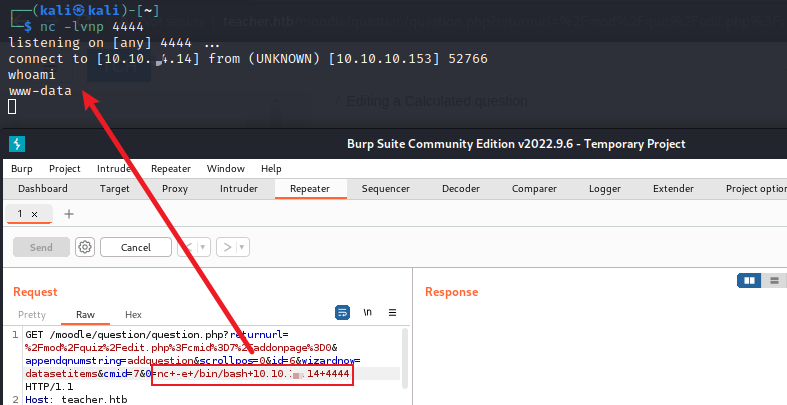Add a new Repeater tab with plus
Viewport: 787px width, 405px height.
pos(69,214)
